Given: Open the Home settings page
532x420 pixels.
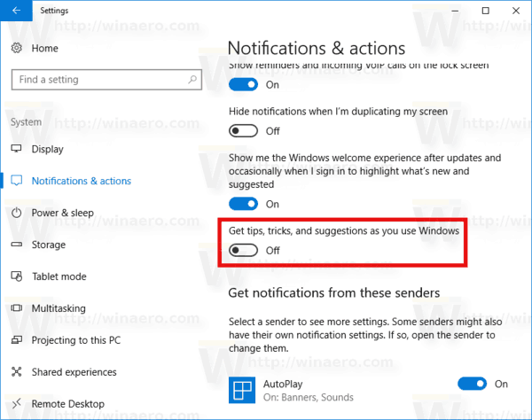Looking at the screenshot, I should (x=45, y=48).
